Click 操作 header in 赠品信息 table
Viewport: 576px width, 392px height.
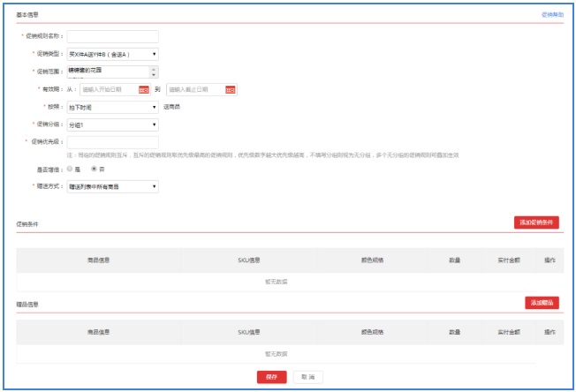click(x=549, y=332)
